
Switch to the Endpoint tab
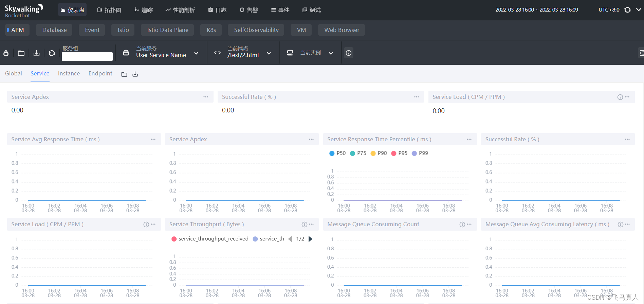100,73
